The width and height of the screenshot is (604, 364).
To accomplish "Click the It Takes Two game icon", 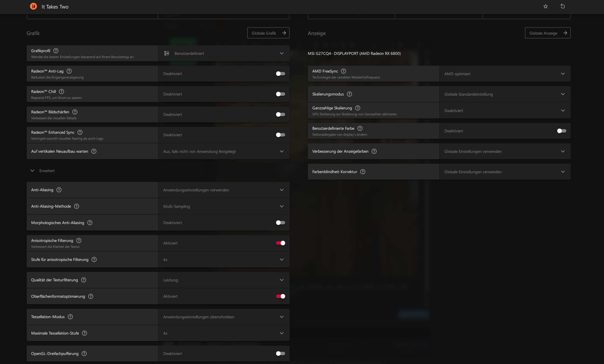I will 33,7.
